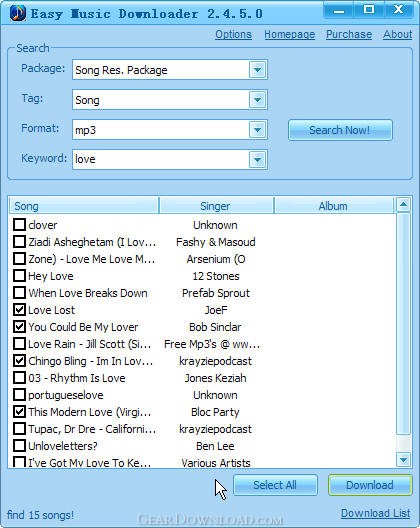Screen dimensions: 420x528
Task: Tick the When Love Breaks Down checkbox
Action: pos(19,293)
